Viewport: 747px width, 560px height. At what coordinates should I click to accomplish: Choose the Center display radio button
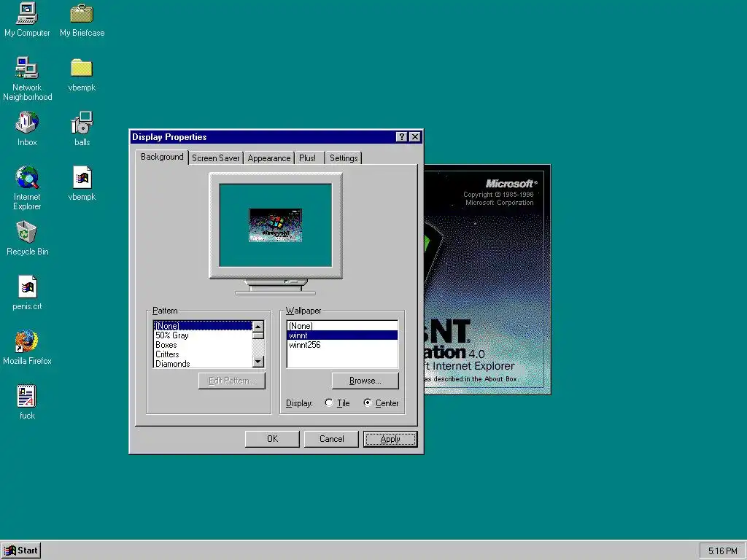368,402
